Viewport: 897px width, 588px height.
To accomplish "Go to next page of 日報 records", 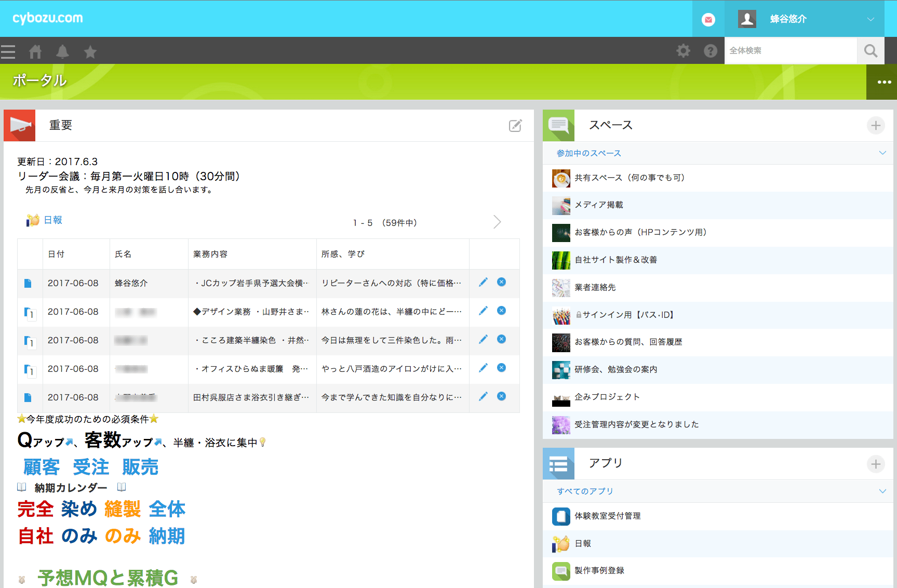I will 497,222.
